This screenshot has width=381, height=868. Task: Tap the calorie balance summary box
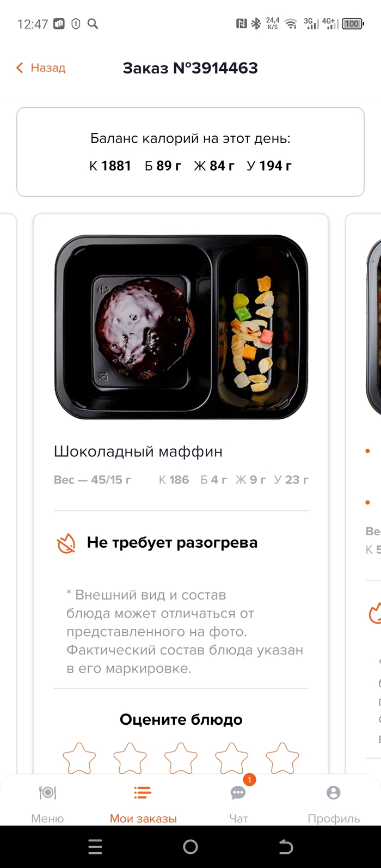pyautogui.click(x=190, y=151)
